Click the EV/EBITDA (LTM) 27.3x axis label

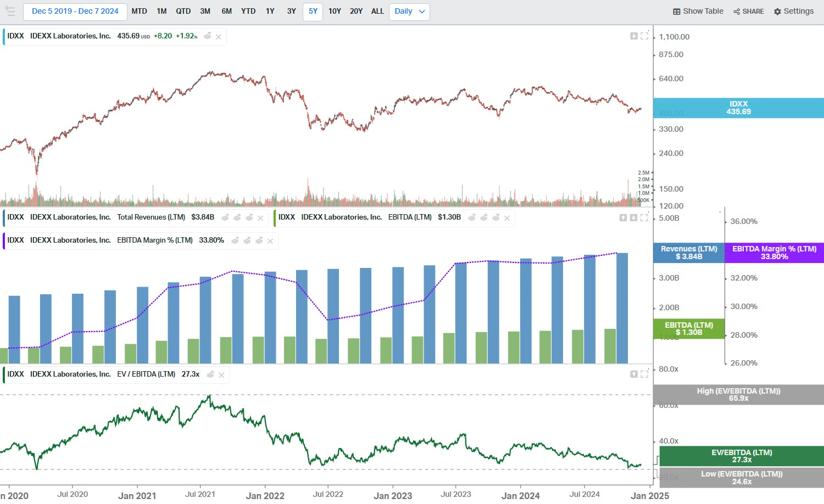pyautogui.click(x=742, y=456)
